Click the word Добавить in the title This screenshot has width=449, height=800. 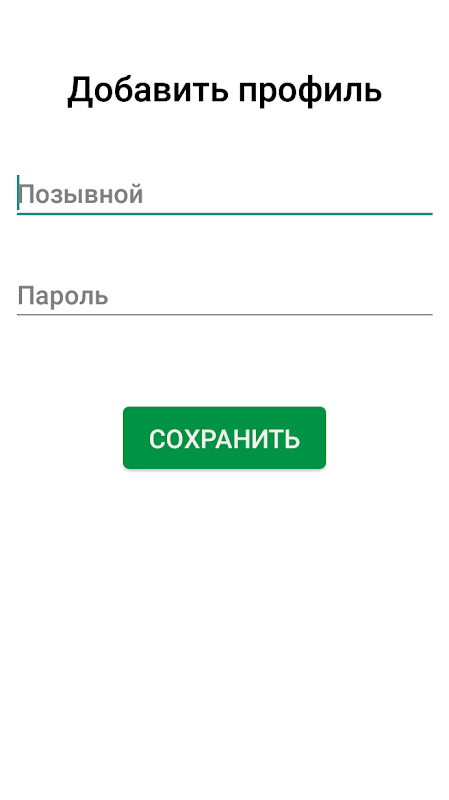click(147, 90)
